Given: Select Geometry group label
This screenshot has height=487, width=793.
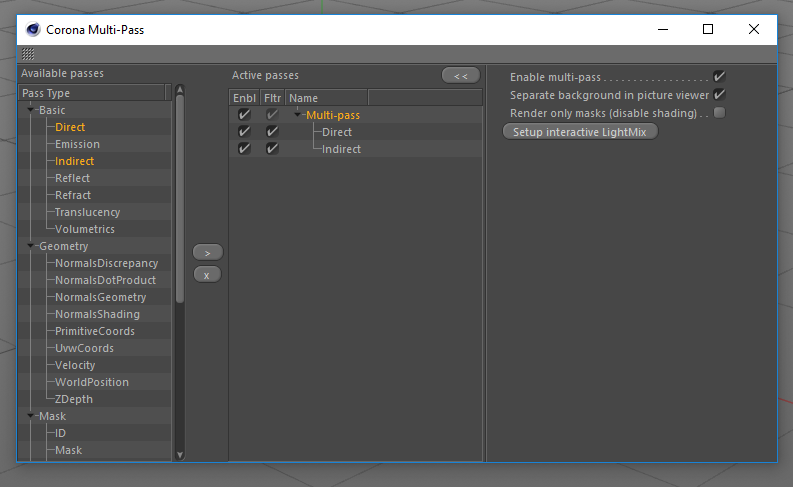Looking at the screenshot, I should (x=64, y=246).
